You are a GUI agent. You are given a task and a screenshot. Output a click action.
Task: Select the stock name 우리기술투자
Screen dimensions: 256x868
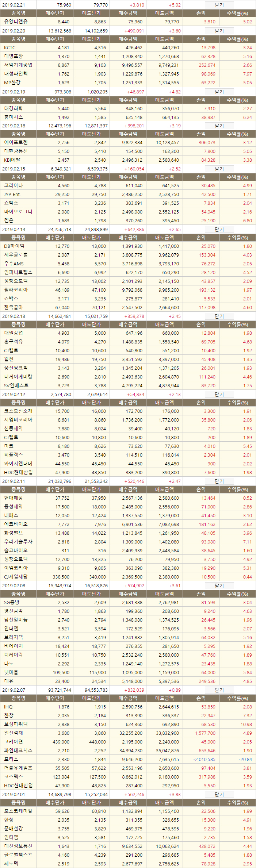click(x=18, y=542)
